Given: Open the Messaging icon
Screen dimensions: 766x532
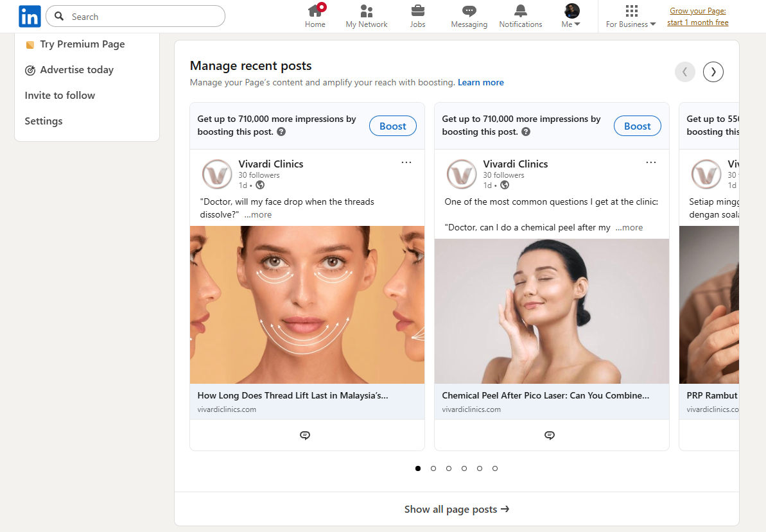Looking at the screenshot, I should tap(469, 12).
